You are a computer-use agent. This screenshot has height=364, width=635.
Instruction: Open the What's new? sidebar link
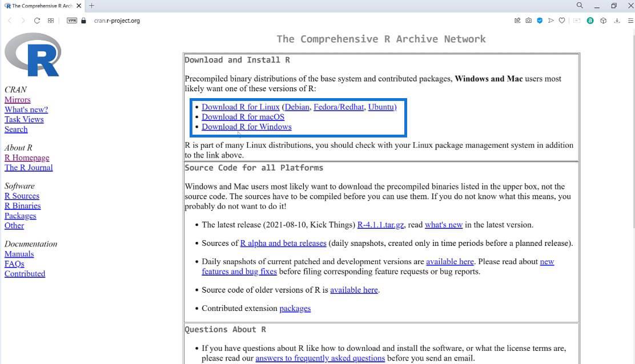pos(26,110)
